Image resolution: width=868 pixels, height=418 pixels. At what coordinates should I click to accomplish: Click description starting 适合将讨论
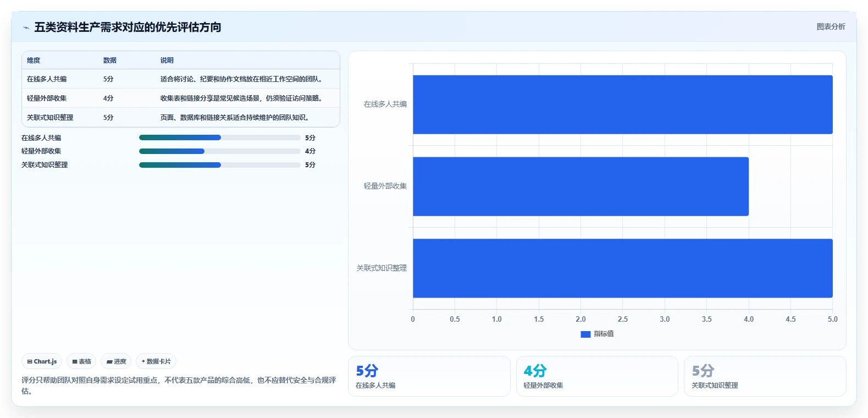(242, 79)
